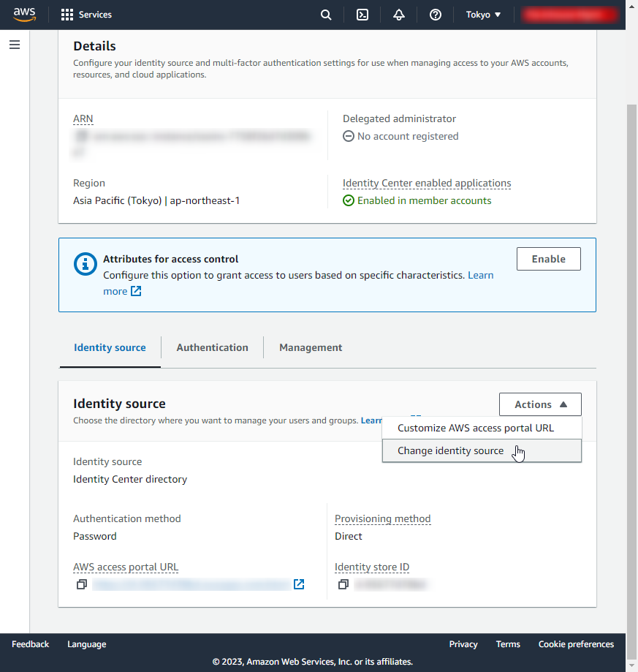This screenshot has height=672, width=638.
Task: Open the Services grid menu
Action: click(86, 15)
